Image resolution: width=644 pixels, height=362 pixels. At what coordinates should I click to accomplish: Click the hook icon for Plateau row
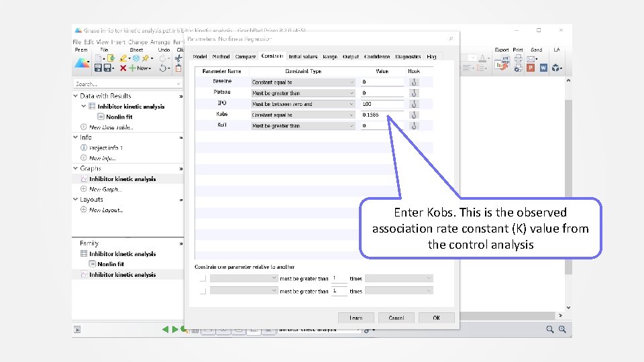click(x=414, y=93)
